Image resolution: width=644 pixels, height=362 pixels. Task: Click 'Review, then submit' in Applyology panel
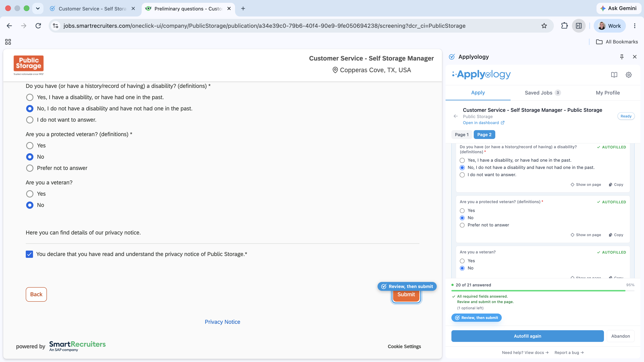coord(476,318)
